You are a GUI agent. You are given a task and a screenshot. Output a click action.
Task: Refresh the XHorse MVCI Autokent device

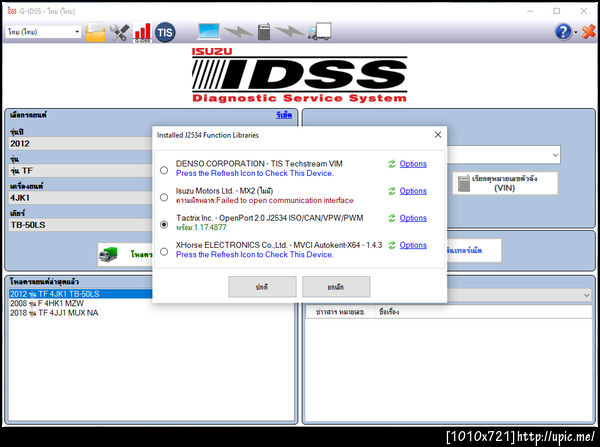[x=392, y=245]
